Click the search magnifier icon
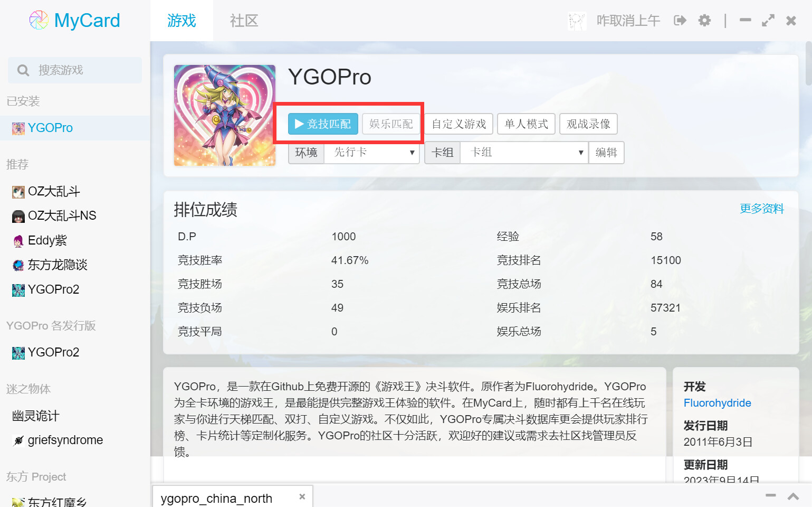Image resolution: width=812 pixels, height=507 pixels. coord(23,70)
